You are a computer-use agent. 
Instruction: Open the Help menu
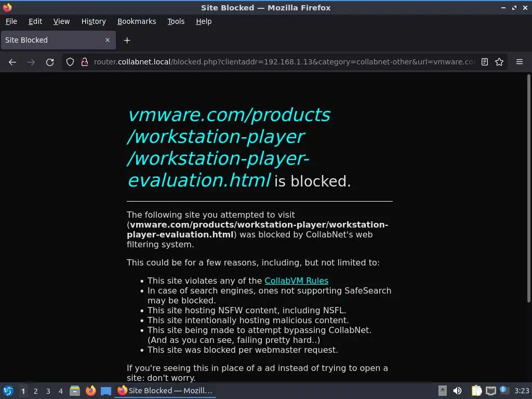204,21
